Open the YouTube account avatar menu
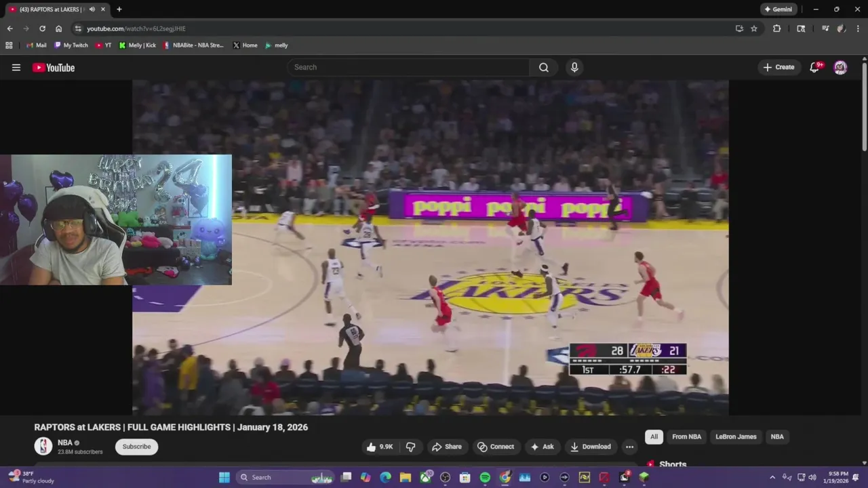 click(840, 67)
